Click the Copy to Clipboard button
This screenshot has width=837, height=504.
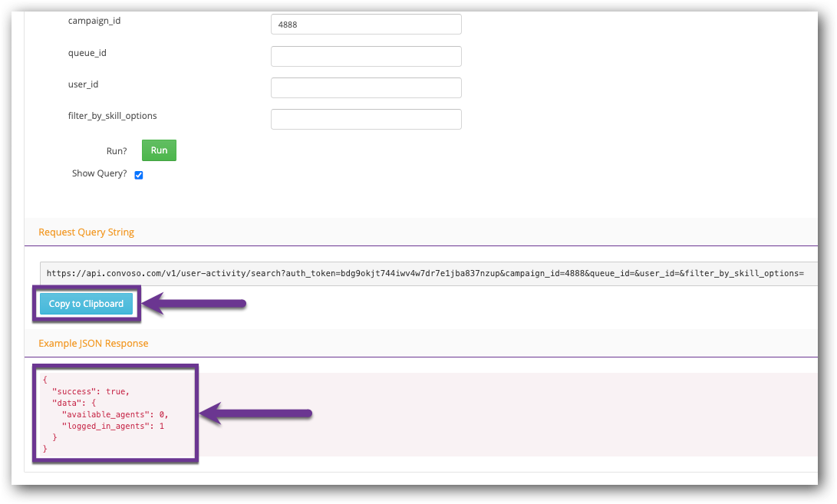pos(86,304)
